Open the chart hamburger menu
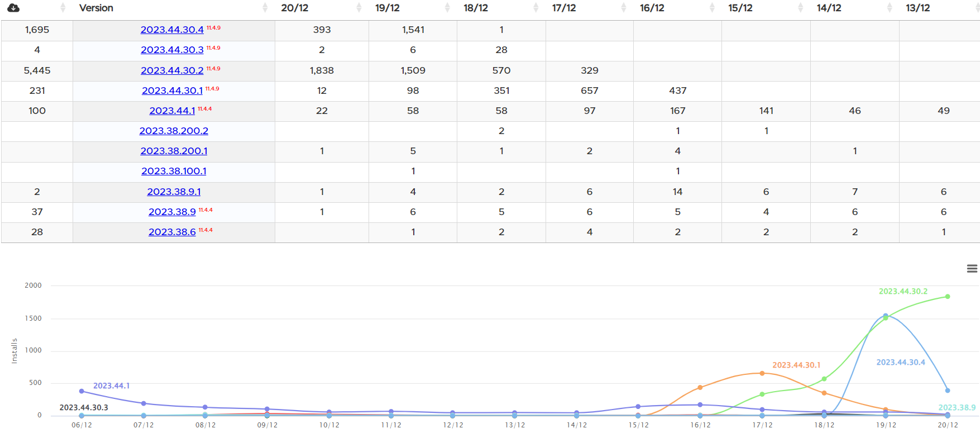 pos(972,269)
